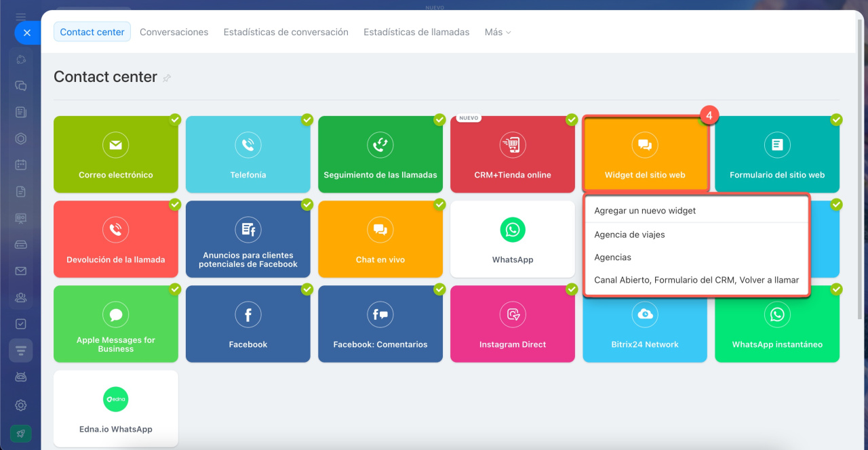
Task: Open the Edna.io WhatsApp tile
Action: (x=116, y=409)
